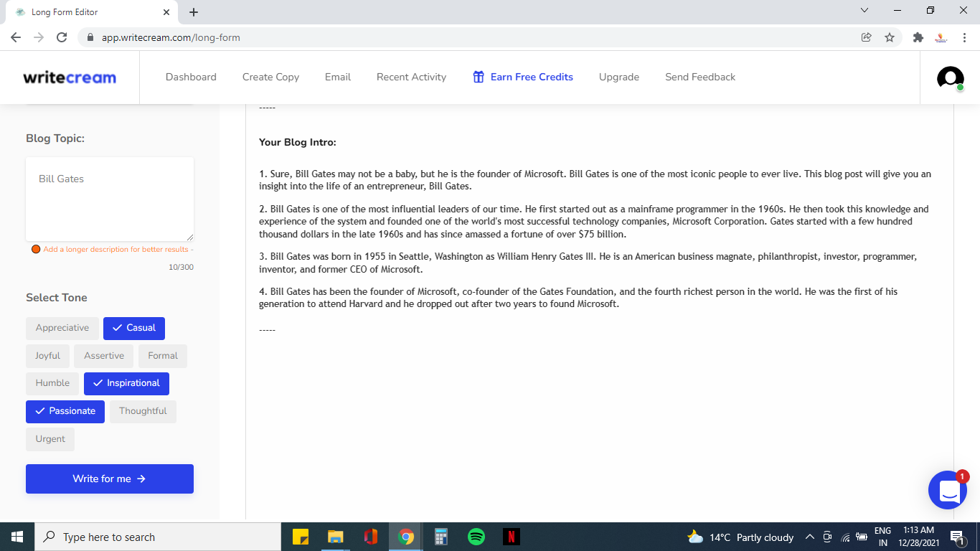Reload the page with the refresh icon
The height and width of the screenshot is (551, 980).
(x=62, y=37)
